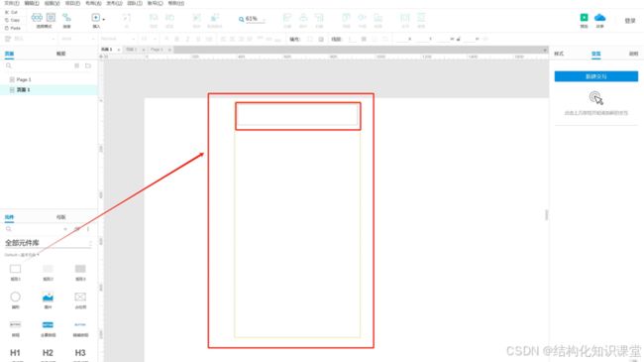Image resolution: width=644 pixels, height=362 pixels.
Task: Select the H2 heading widget
Action: (48, 354)
